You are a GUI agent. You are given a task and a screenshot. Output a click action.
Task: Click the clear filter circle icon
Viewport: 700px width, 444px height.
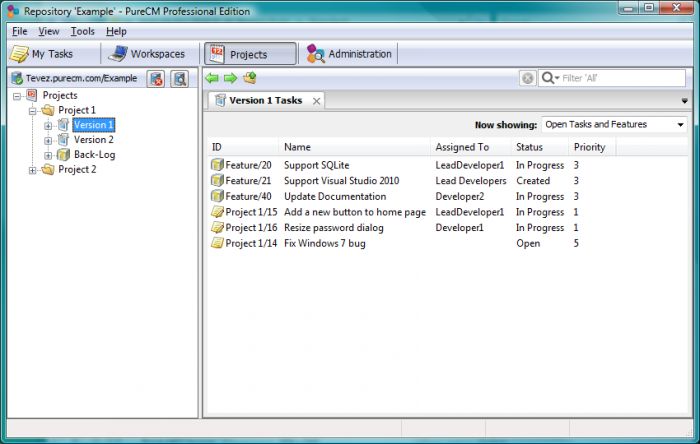click(528, 78)
